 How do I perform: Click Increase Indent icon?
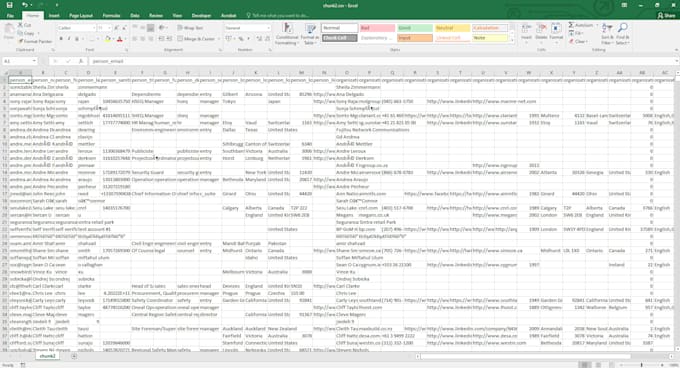169,39
